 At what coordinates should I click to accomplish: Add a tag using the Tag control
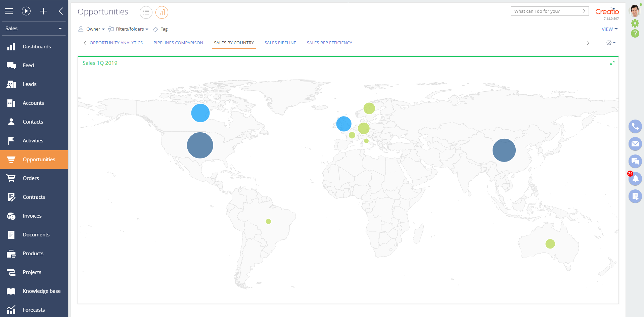point(160,29)
